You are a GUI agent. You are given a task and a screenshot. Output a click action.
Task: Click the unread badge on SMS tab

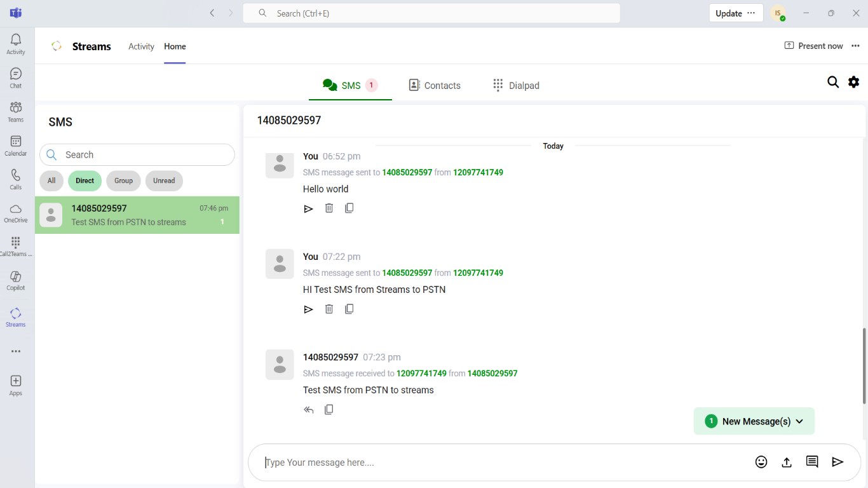tap(372, 85)
